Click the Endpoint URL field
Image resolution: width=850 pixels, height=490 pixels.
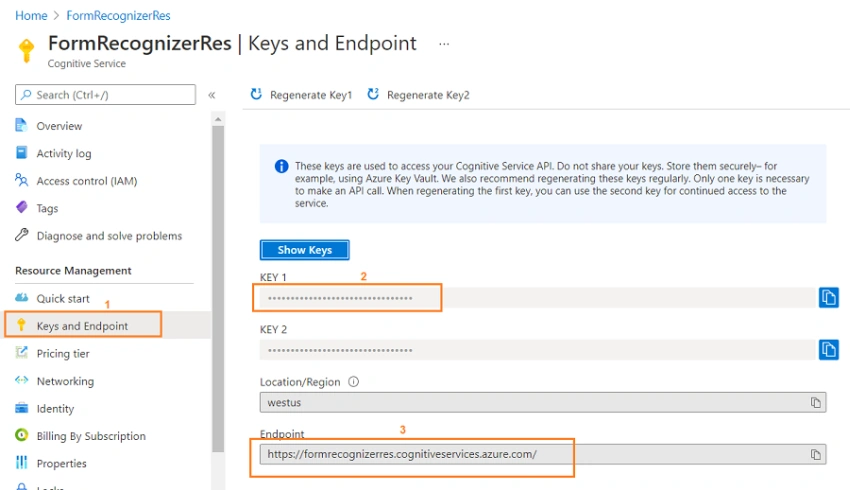pyautogui.click(x=543, y=454)
